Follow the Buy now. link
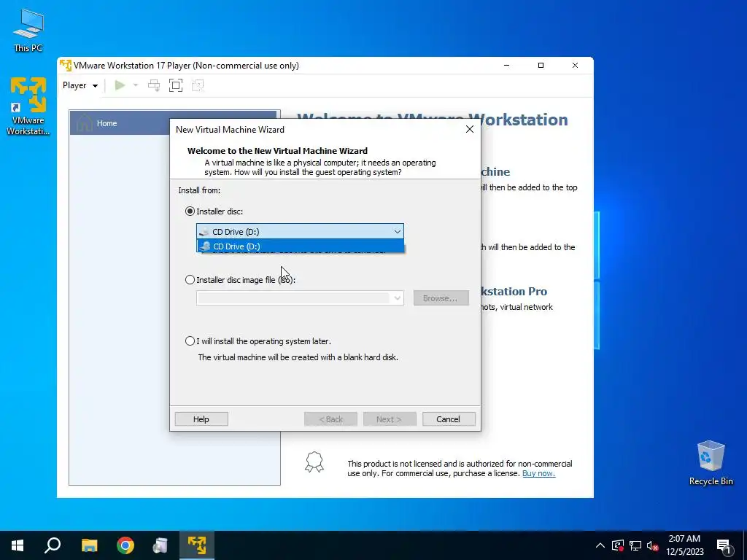This screenshot has width=747, height=560. [x=538, y=473]
